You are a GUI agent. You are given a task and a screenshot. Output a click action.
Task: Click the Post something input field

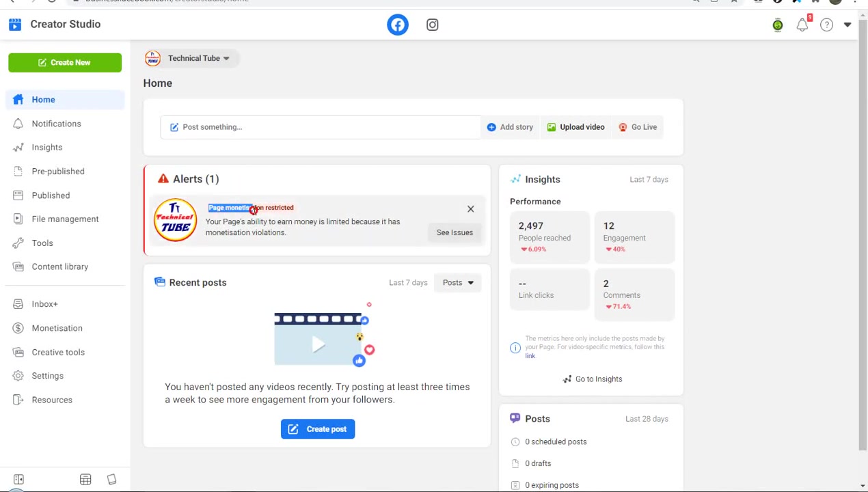coord(321,127)
